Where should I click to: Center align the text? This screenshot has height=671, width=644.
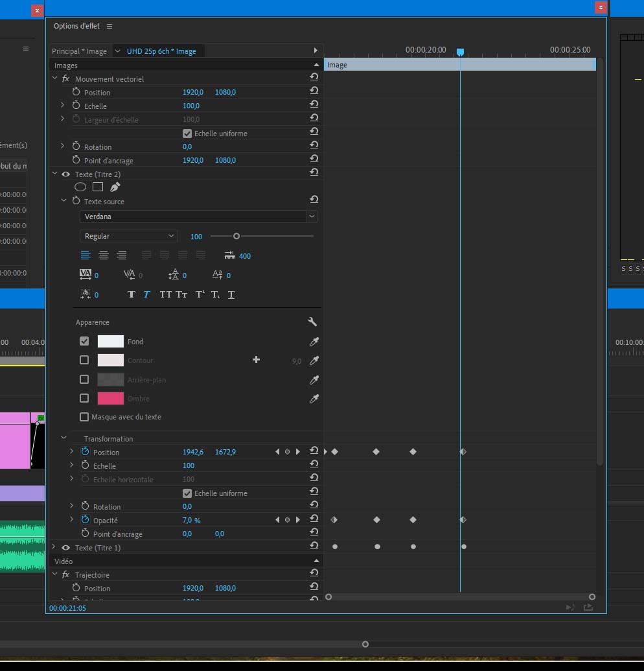[x=104, y=255]
